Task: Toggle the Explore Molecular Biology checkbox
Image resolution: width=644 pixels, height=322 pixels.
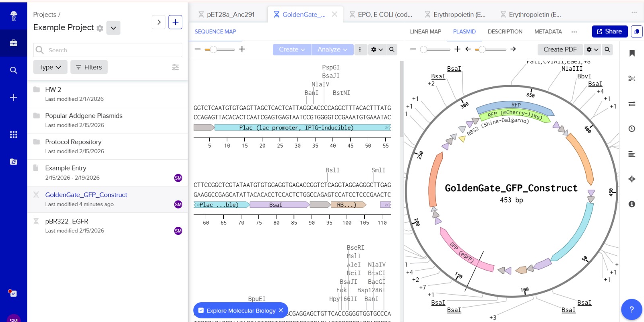Action: click(x=201, y=310)
